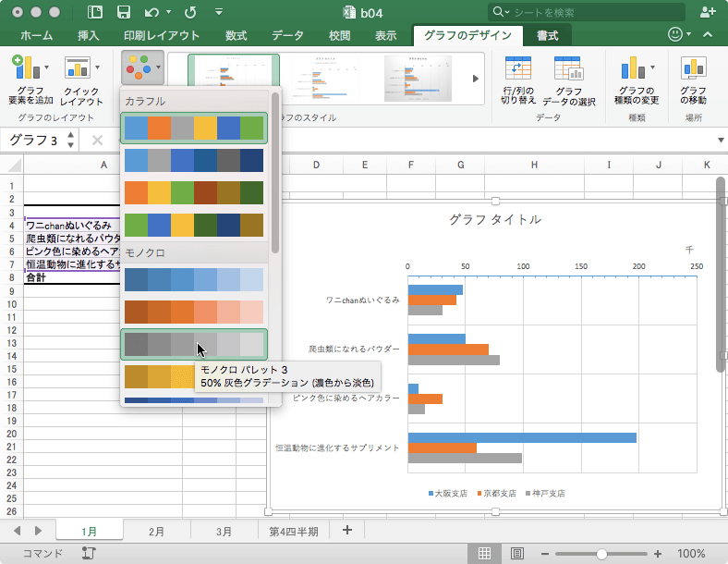The height and width of the screenshot is (564, 728).
Task: Click previous sheet navigation arrow
Action: (18, 531)
